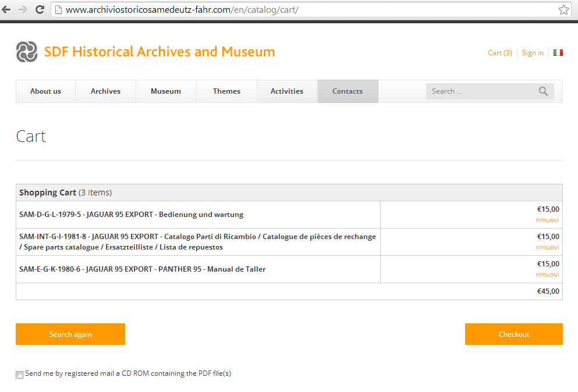Open the Activities menu item

click(287, 91)
